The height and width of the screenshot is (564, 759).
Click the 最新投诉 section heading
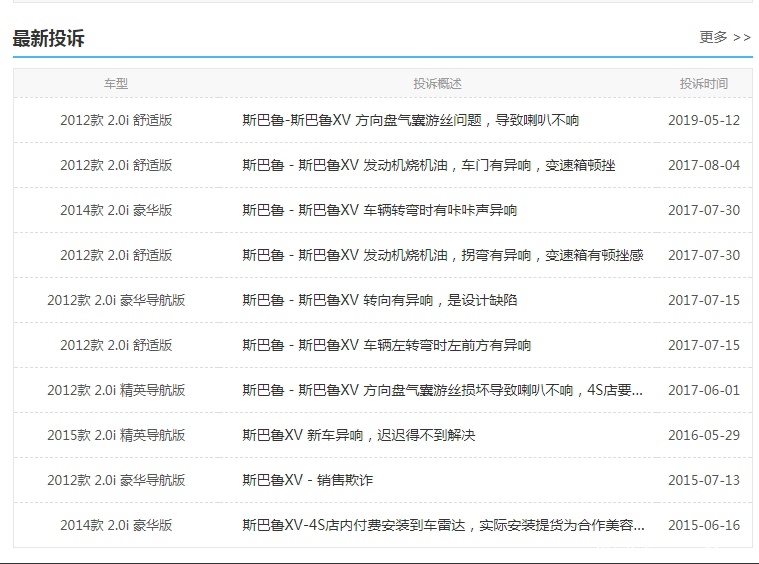coord(48,38)
